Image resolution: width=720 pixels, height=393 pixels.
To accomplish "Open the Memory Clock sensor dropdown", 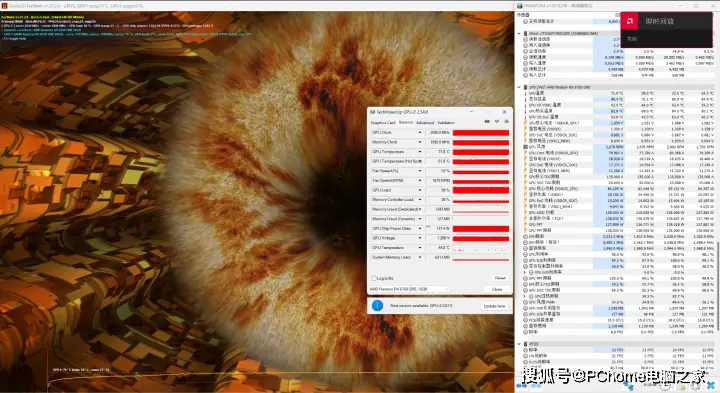I will coord(420,142).
